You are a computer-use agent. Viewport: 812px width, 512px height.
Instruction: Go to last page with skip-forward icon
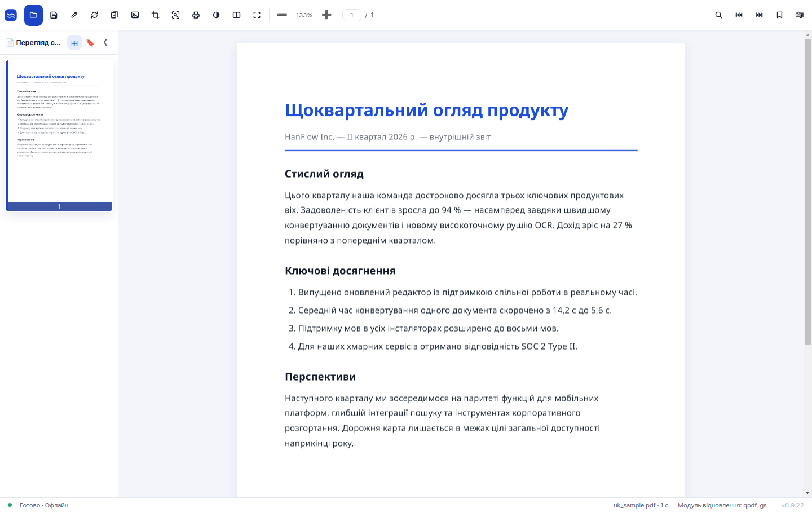tap(759, 15)
